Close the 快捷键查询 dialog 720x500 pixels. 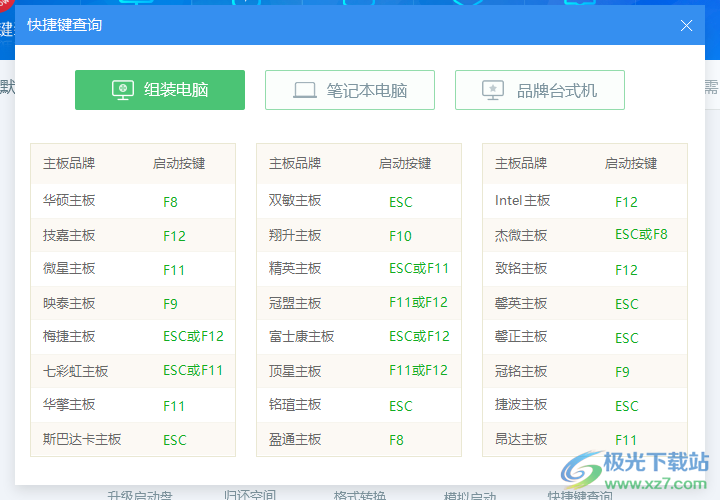click(686, 25)
